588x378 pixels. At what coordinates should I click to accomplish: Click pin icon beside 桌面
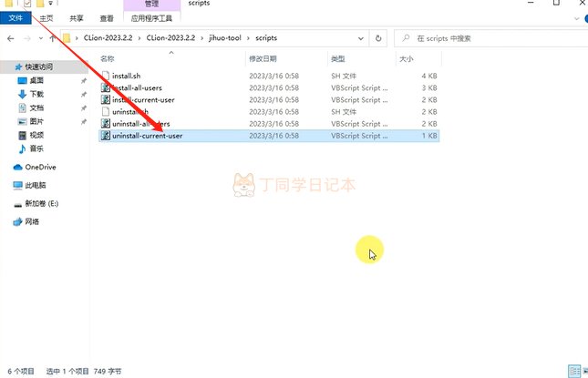click(84, 80)
